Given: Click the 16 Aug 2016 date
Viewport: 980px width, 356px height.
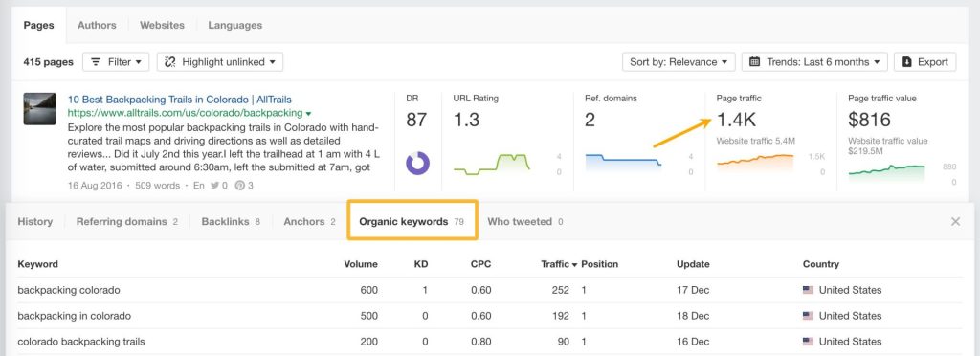Looking at the screenshot, I should click(95, 186).
